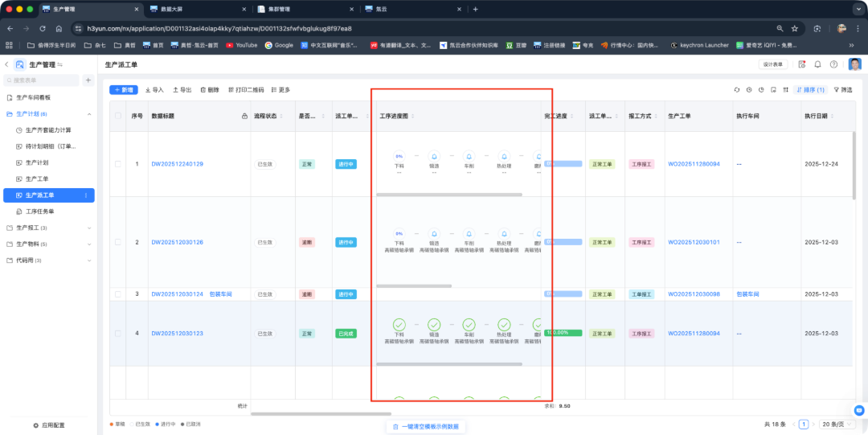868x435 pixels.
Task: Open the notification bell icon
Action: coord(817,64)
